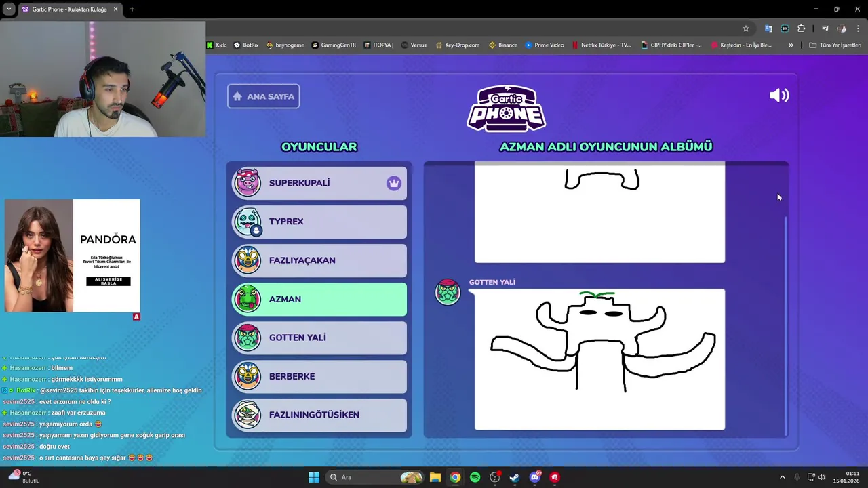The image size is (868, 488).
Task: Click the taskbar volume icon
Action: pos(821,477)
